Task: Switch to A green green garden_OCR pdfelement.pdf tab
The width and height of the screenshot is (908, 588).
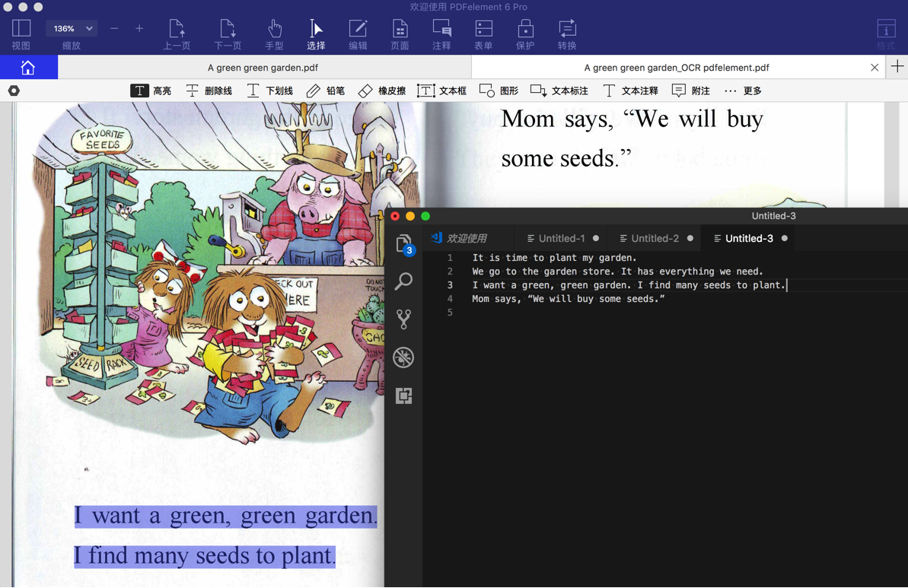Action: click(677, 68)
